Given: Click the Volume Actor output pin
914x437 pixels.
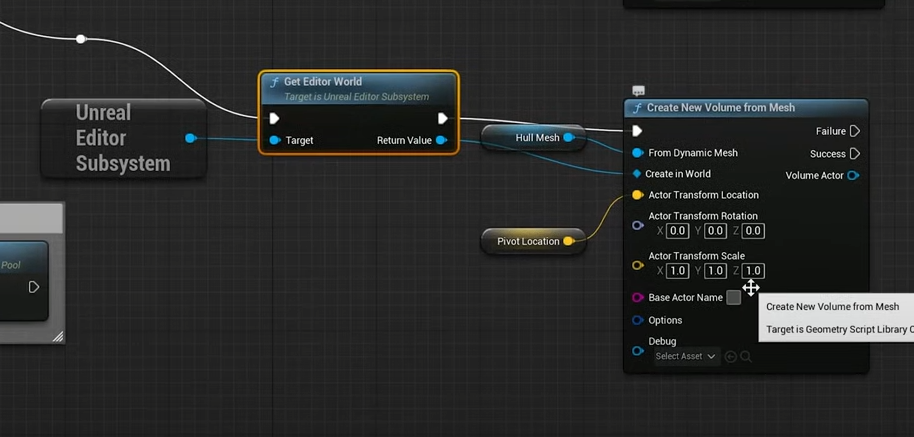Looking at the screenshot, I should pos(853,175).
